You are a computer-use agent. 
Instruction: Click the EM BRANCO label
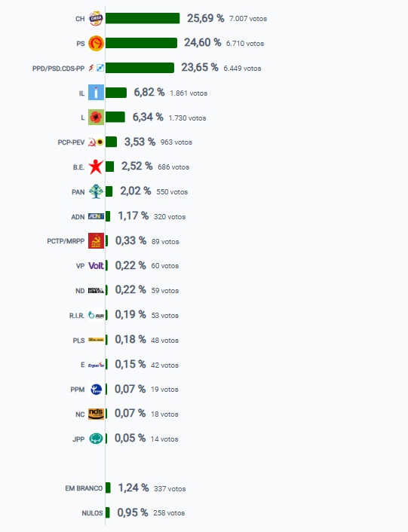(x=84, y=488)
